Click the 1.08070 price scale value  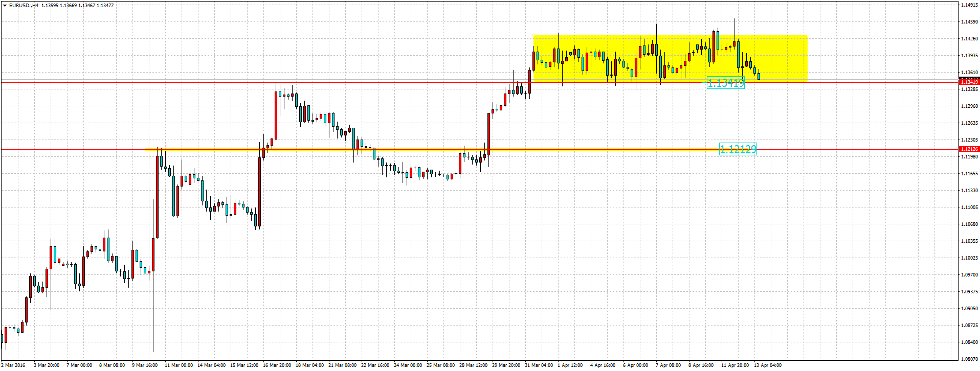[x=968, y=359]
